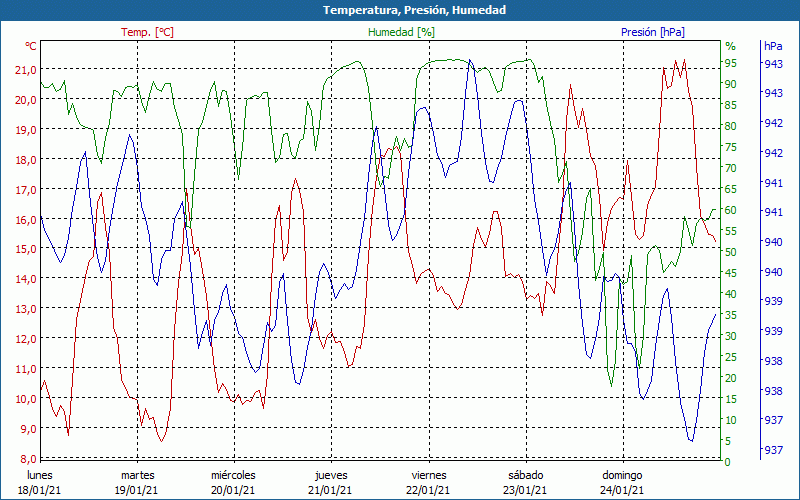Click the '50' humidity axis value
This screenshot has width=800, height=500.
coord(731,252)
